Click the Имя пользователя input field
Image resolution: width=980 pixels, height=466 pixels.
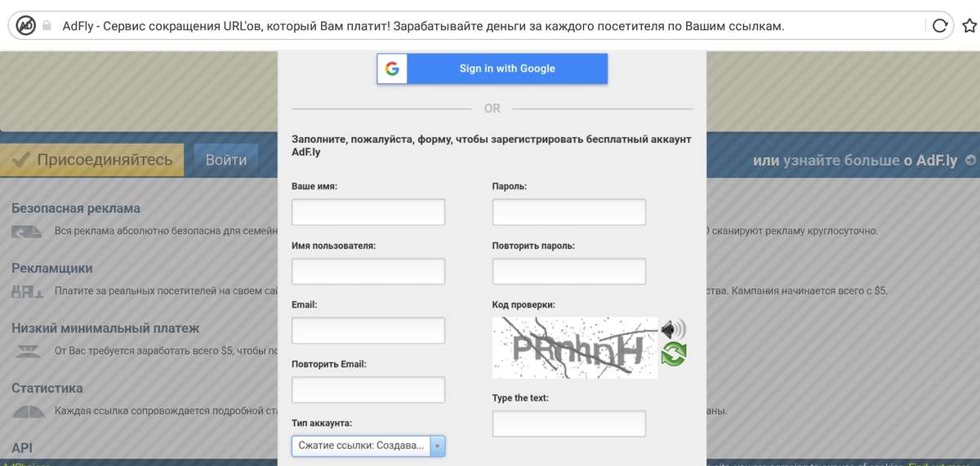pyautogui.click(x=368, y=271)
